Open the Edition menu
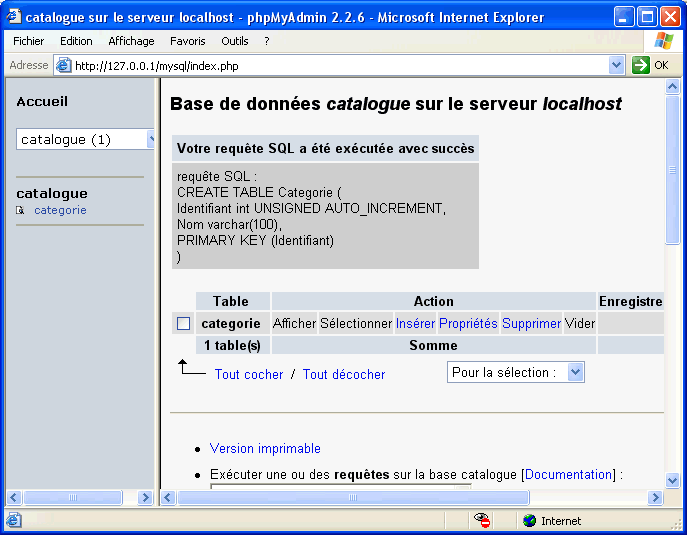 pos(76,41)
